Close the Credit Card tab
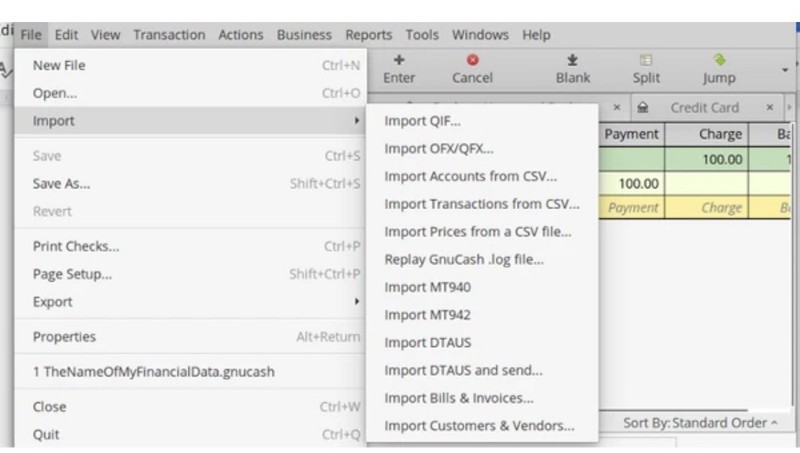800x453 pixels. pos(770,107)
